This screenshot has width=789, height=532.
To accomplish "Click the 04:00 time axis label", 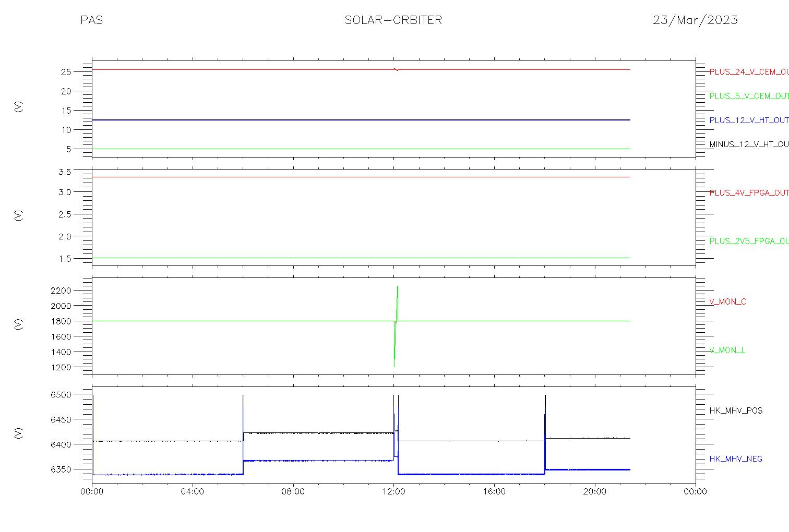I will point(193,492).
